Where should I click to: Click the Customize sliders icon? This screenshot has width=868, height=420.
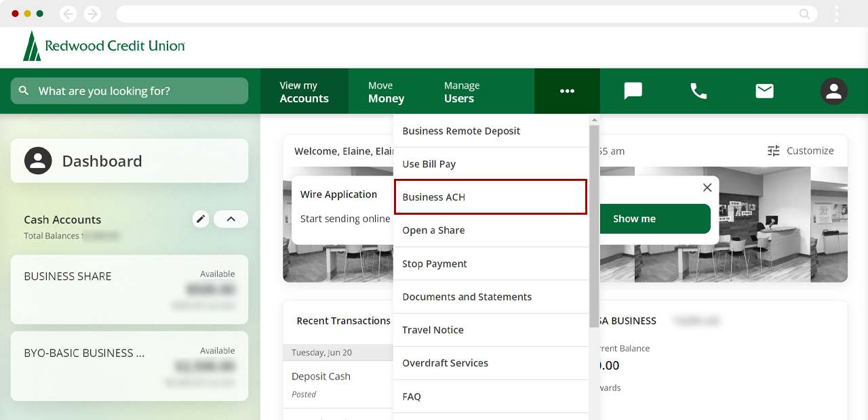pyautogui.click(x=774, y=150)
